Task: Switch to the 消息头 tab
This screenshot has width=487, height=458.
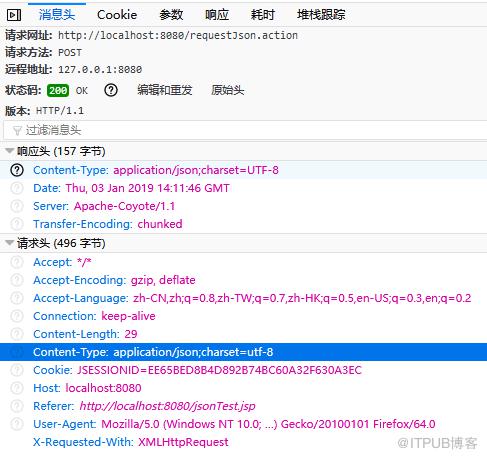Action: click(x=57, y=15)
